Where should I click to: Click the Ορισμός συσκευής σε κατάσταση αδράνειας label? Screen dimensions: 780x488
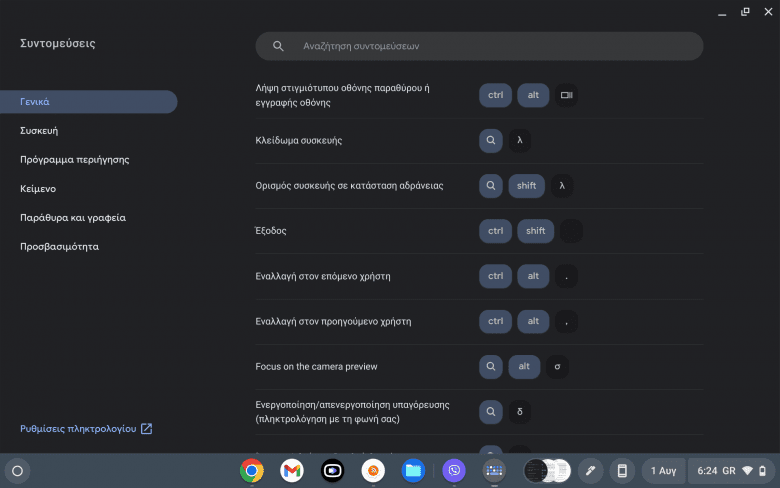[349, 186]
